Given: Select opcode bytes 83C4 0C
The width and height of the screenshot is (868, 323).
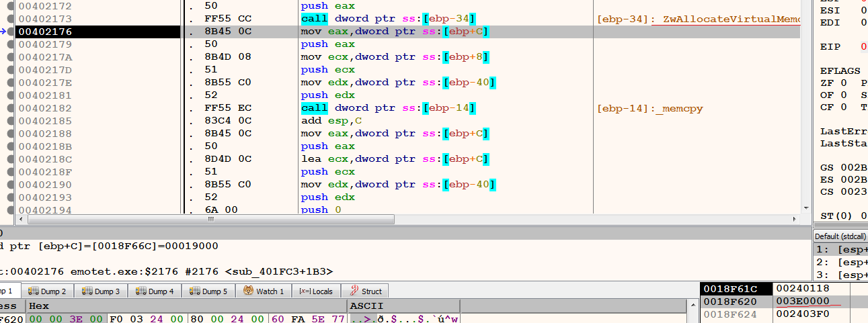Looking at the screenshot, I should coord(228,121).
